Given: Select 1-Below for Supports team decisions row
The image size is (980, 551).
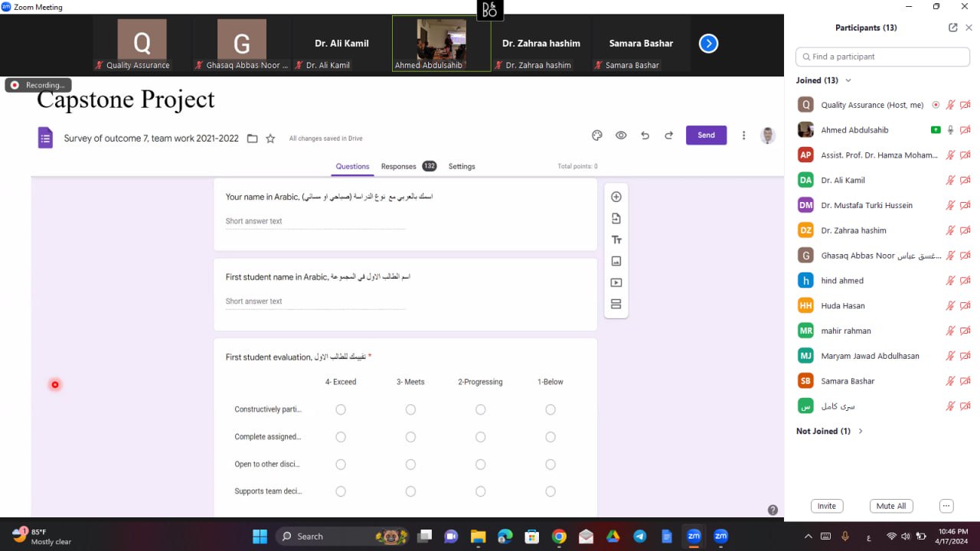Looking at the screenshot, I should pos(550,491).
